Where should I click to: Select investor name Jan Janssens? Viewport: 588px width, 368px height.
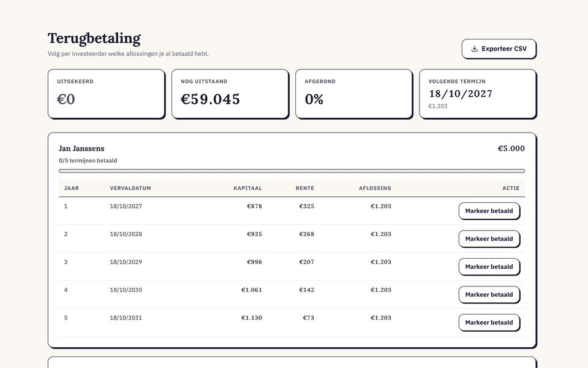(x=81, y=148)
